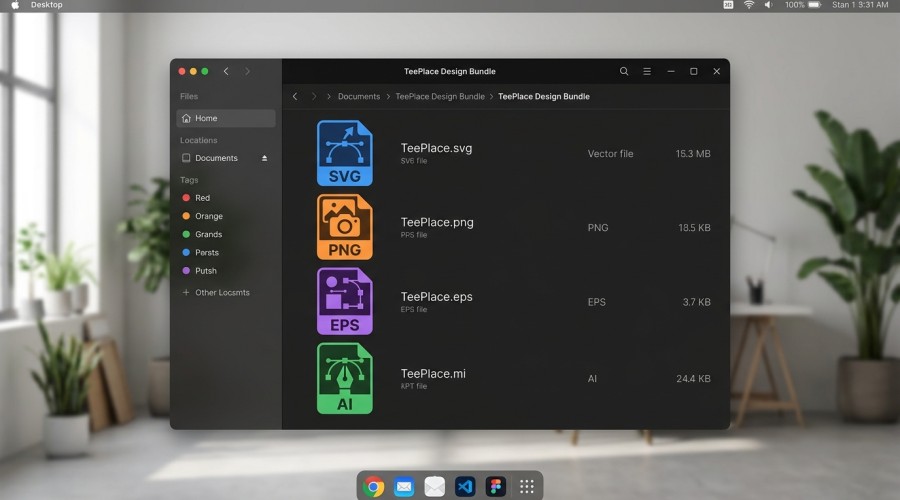Open the app grid launcher in dock

[526, 487]
